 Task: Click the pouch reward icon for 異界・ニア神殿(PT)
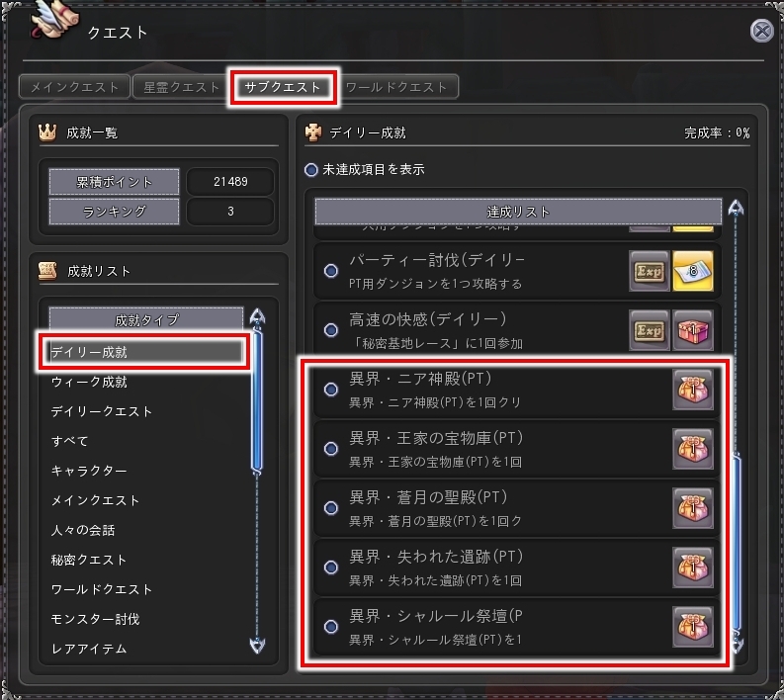[x=693, y=390]
